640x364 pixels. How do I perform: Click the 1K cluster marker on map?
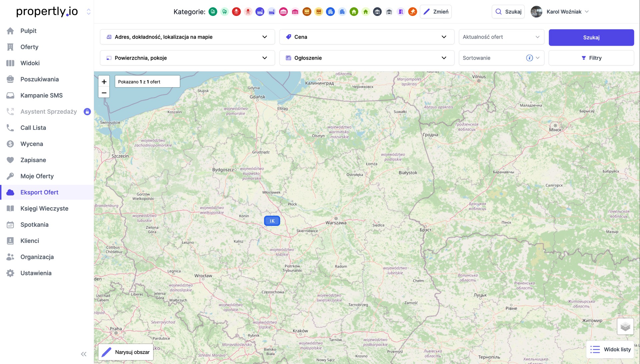(272, 221)
